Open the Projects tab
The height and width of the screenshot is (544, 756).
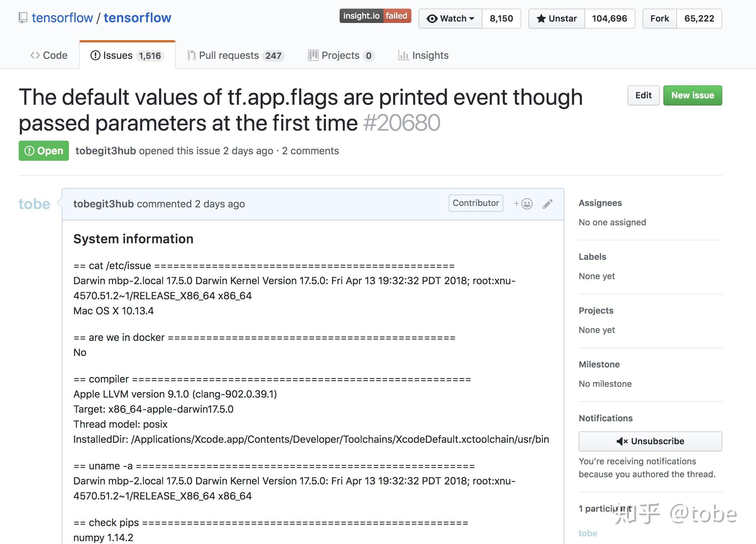point(341,55)
